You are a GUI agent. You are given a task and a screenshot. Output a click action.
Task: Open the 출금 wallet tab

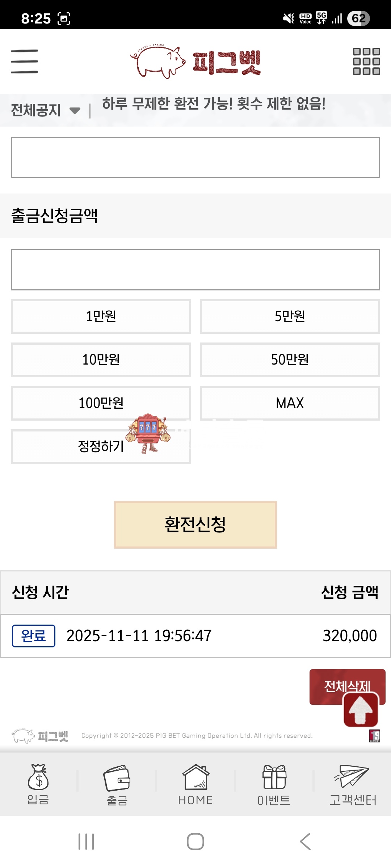click(117, 785)
